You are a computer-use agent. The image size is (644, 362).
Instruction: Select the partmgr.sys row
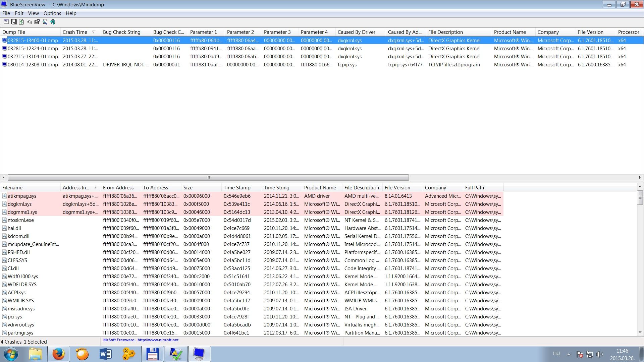click(252, 333)
